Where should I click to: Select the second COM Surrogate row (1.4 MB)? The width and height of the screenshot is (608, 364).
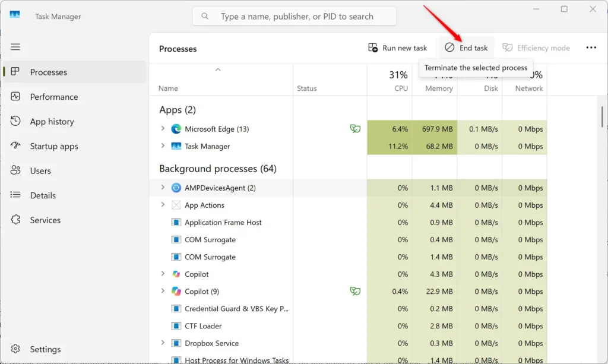click(348, 257)
